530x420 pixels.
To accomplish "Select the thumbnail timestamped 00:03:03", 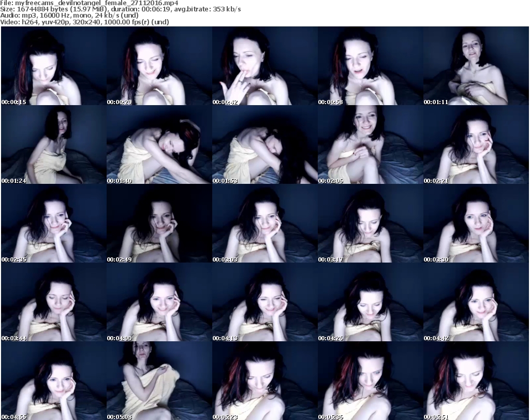I will 264,223.
